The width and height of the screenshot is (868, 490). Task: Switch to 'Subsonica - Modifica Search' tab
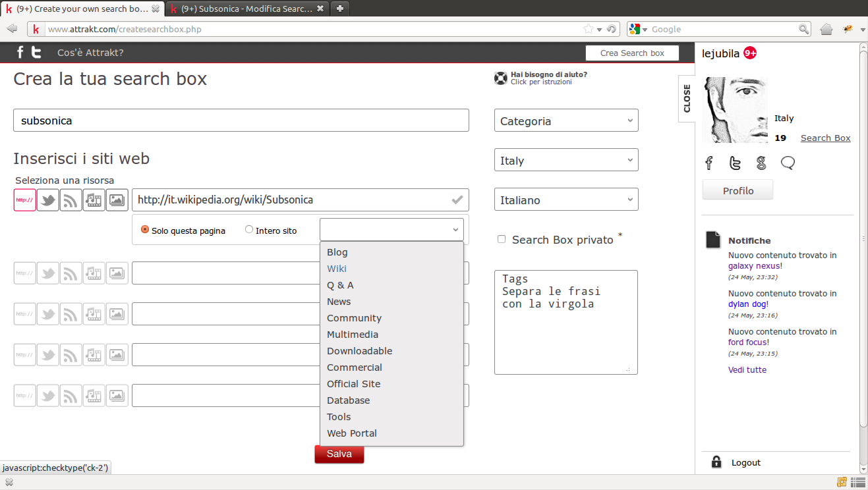pos(247,9)
